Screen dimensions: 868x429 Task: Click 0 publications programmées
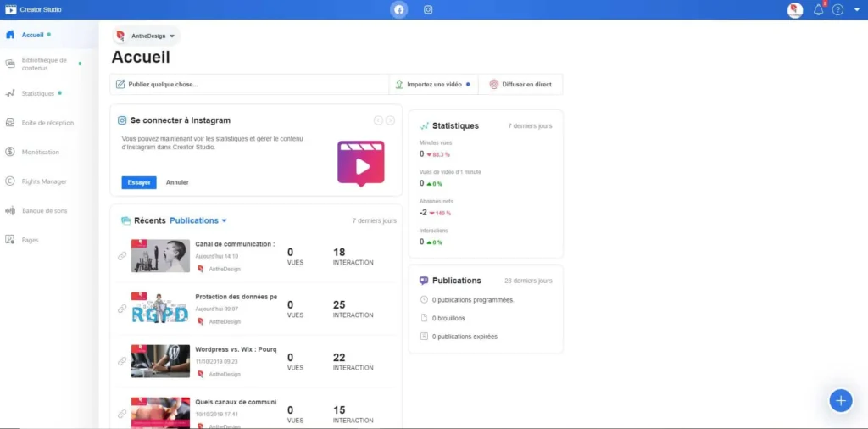point(473,300)
